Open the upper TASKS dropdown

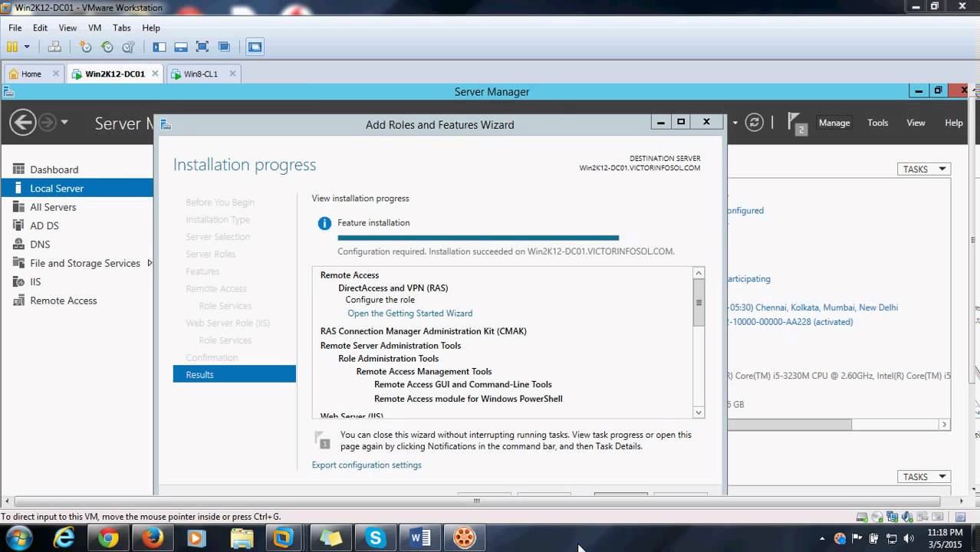[x=924, y=169]
